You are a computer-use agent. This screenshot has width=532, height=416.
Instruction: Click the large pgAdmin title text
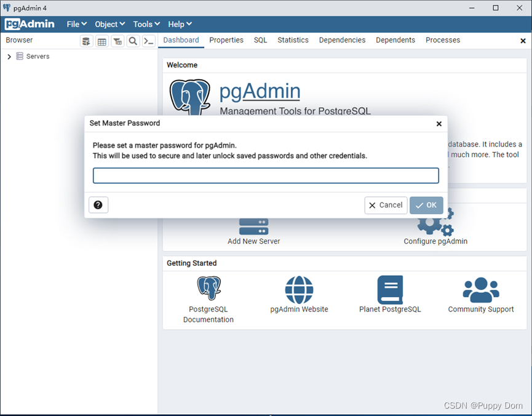(260, 91)
